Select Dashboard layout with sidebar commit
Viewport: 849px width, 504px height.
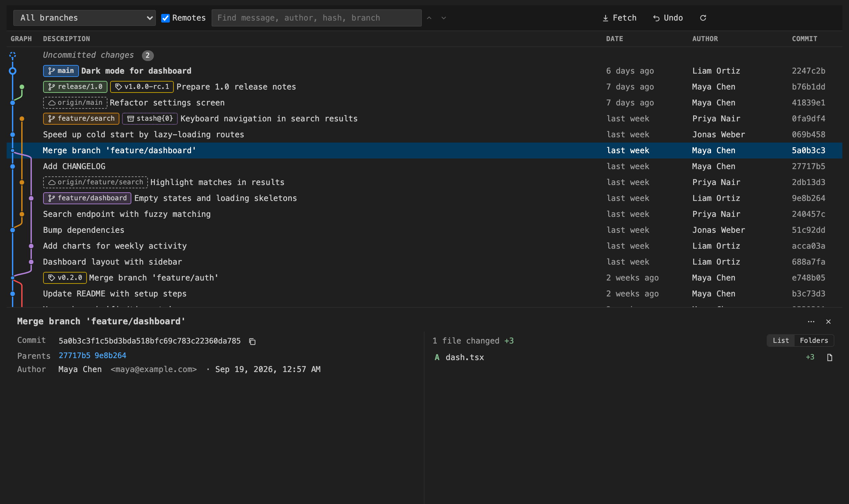(x=424, y=262)
